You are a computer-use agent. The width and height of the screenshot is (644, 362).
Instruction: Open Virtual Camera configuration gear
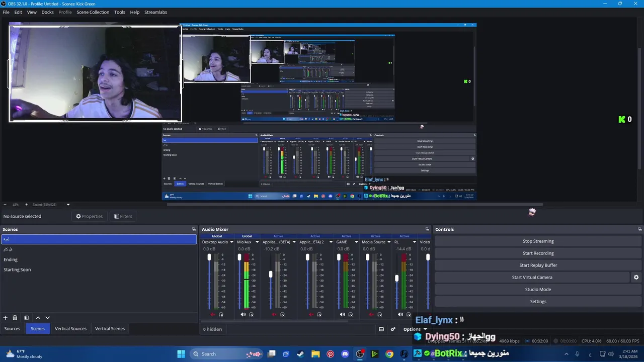(x=636, y=277)
